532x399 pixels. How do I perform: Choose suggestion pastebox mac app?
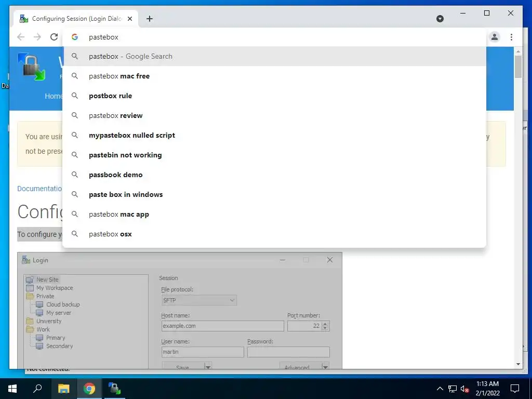click(x=274, y=214)
